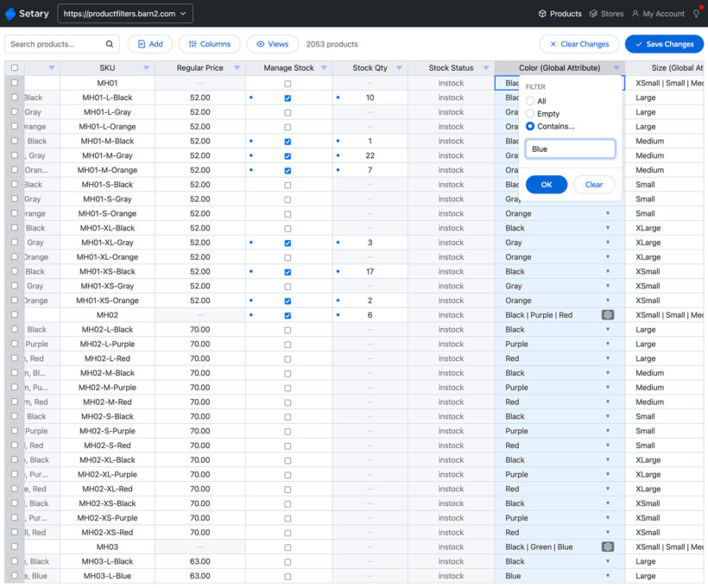Go to the Stores tab

606,14
